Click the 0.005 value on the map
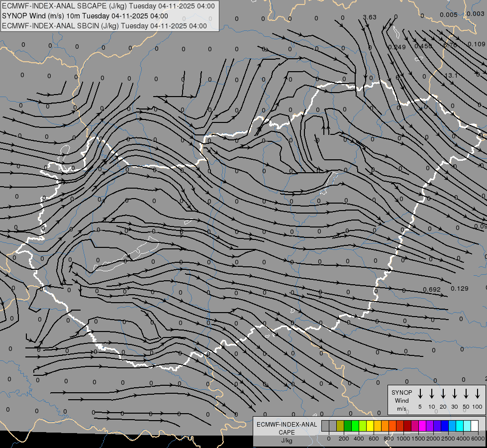Viewport: 487px width, 448px height. (x=449, y=14)
